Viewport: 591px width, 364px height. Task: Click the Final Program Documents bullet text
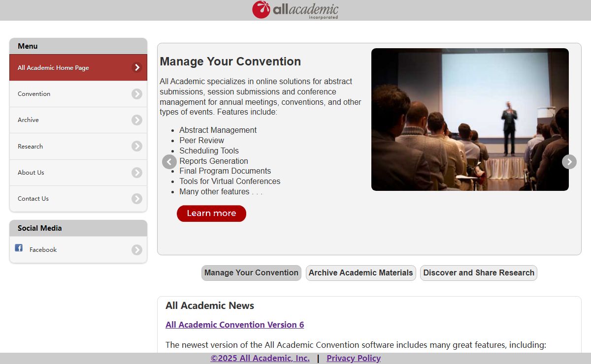[225, 171]
